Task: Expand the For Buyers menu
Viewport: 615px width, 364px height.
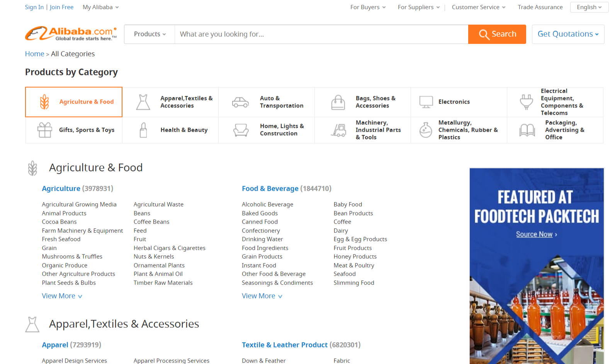Action: click(368, 7)
